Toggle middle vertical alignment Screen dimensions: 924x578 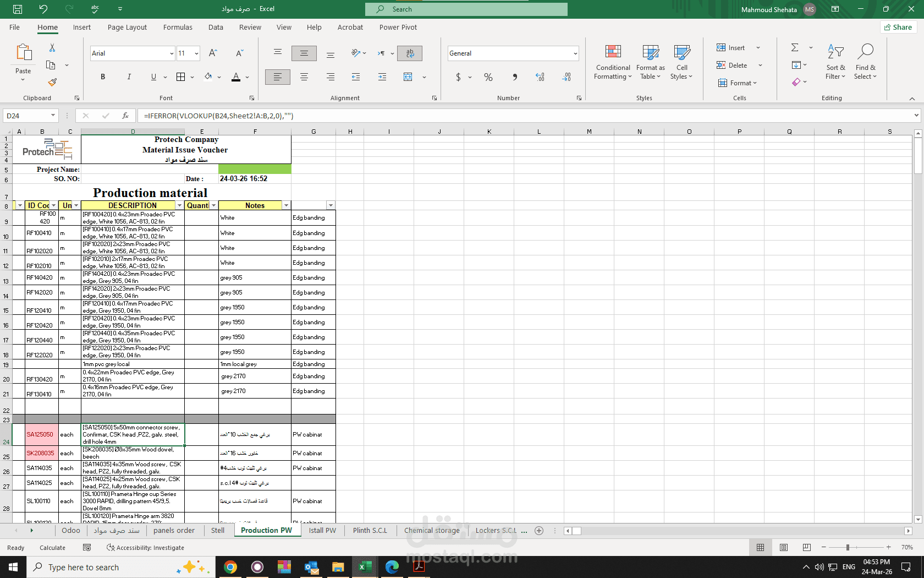coord(304,53)
